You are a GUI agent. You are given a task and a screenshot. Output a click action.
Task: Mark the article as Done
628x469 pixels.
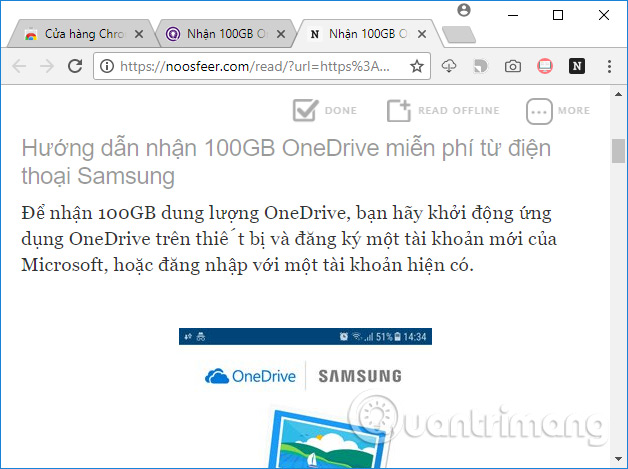[325, 110]
